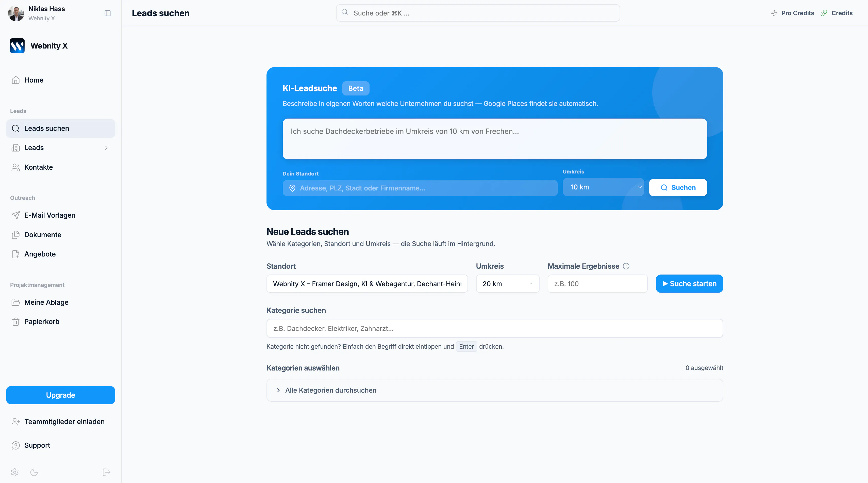Screen dimensions: 868x483
Task: Click Suche starten button
Action: [689, 284]
